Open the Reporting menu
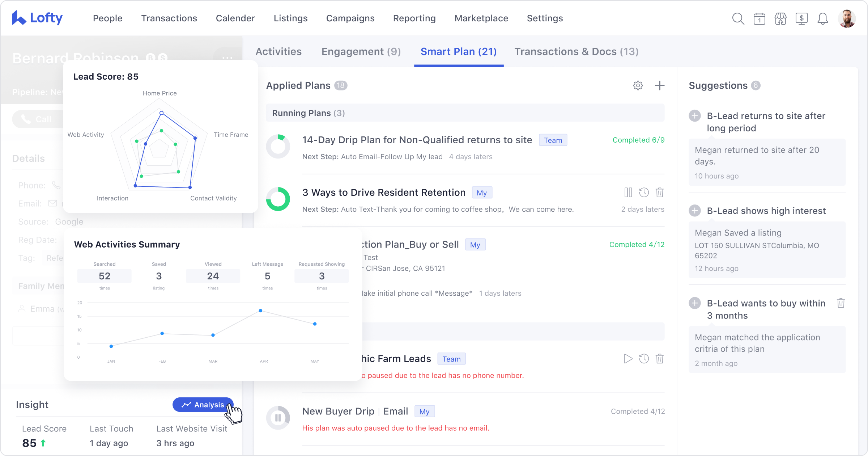 pos(414,18)
